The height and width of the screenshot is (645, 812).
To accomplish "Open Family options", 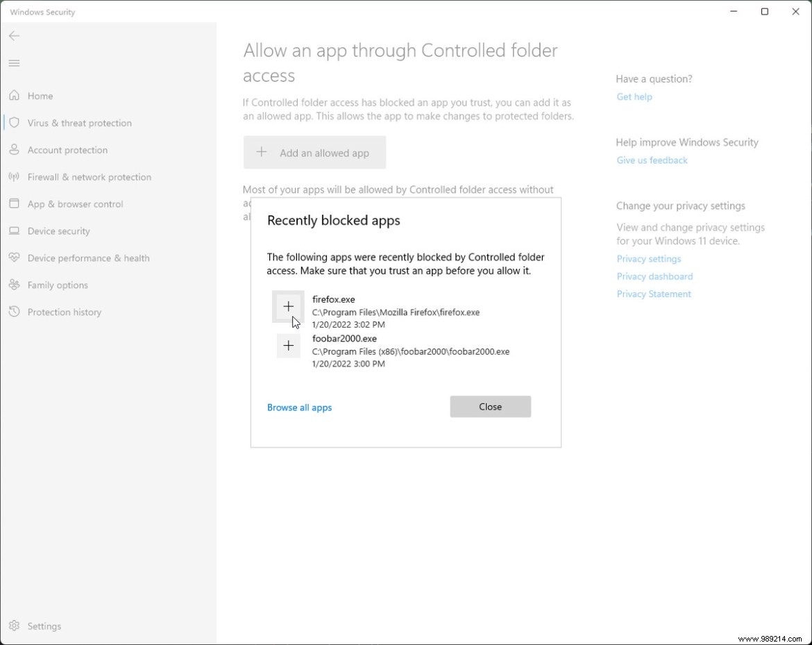I will (x=57, y=285).
